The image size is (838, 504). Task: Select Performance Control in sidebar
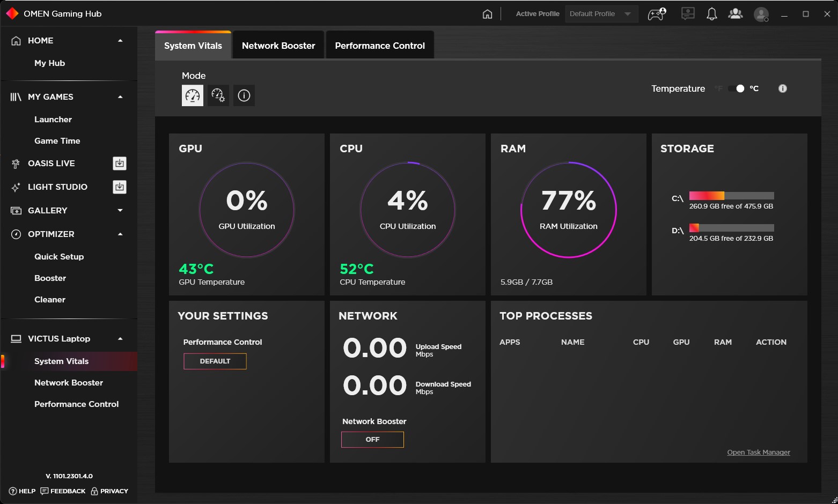click(77, 404)
